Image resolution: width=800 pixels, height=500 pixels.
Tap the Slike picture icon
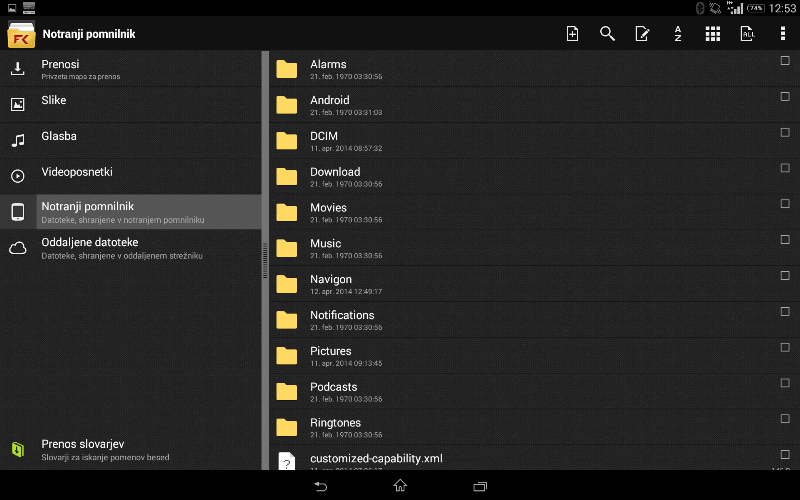18,105
